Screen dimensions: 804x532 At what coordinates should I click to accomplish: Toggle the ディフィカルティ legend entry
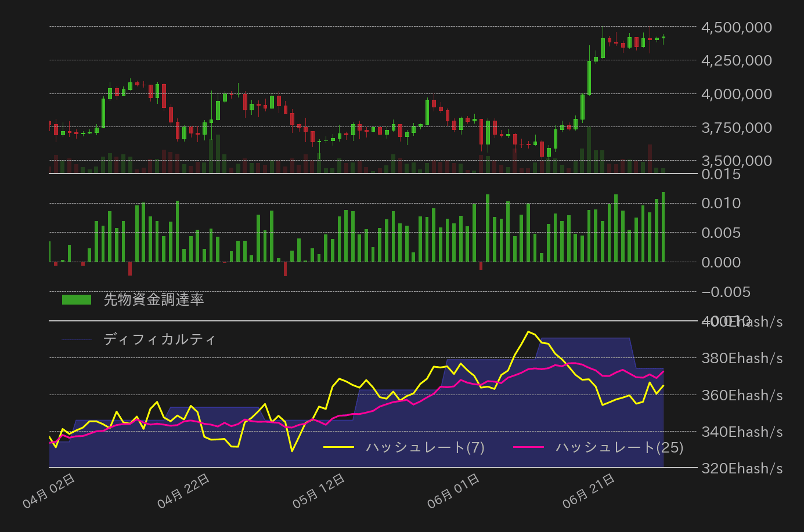click(x=159, y=339)
